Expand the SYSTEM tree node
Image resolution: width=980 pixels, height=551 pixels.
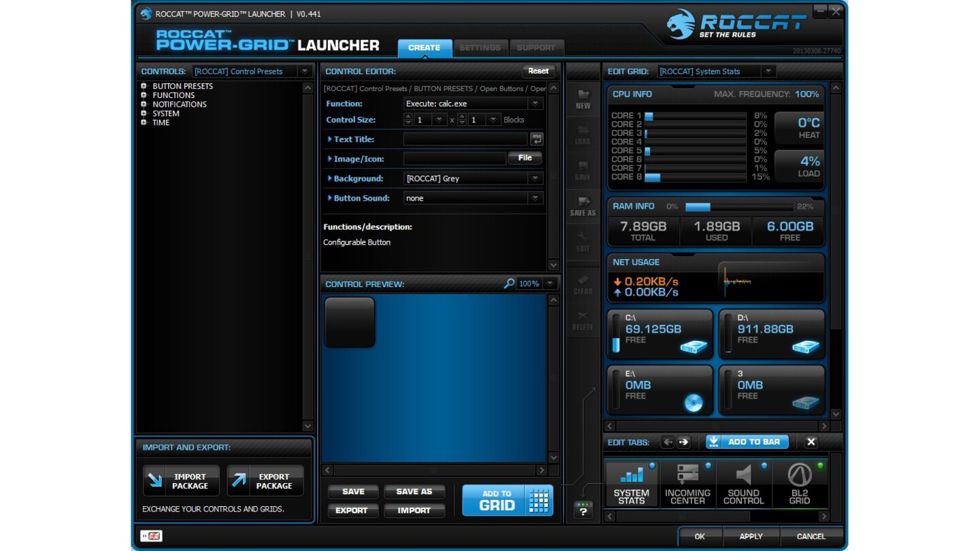pos(144,114)
